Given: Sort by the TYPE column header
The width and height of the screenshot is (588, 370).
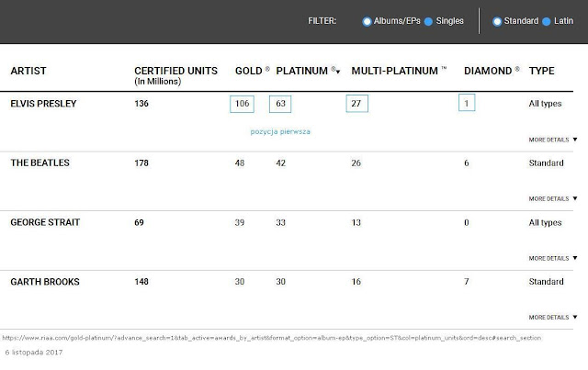Looking at the screenshot, I should pyautogui.click(x=541, y=71).
